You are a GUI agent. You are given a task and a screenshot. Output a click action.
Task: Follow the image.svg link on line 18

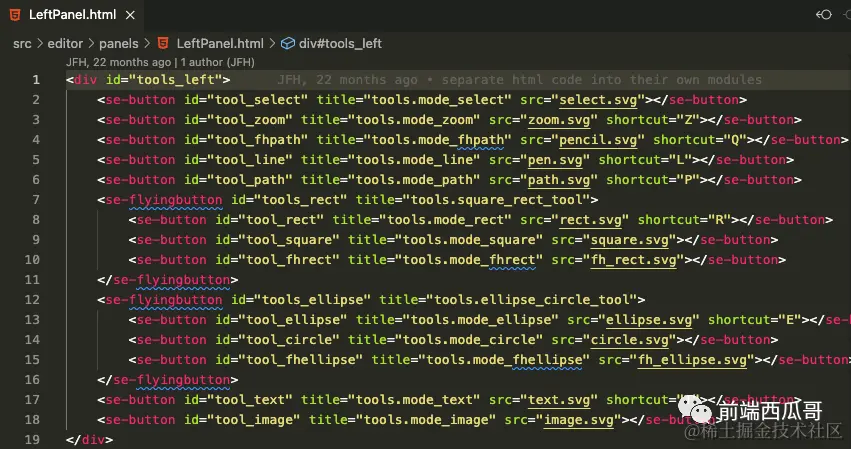click(x=579, y=420)
